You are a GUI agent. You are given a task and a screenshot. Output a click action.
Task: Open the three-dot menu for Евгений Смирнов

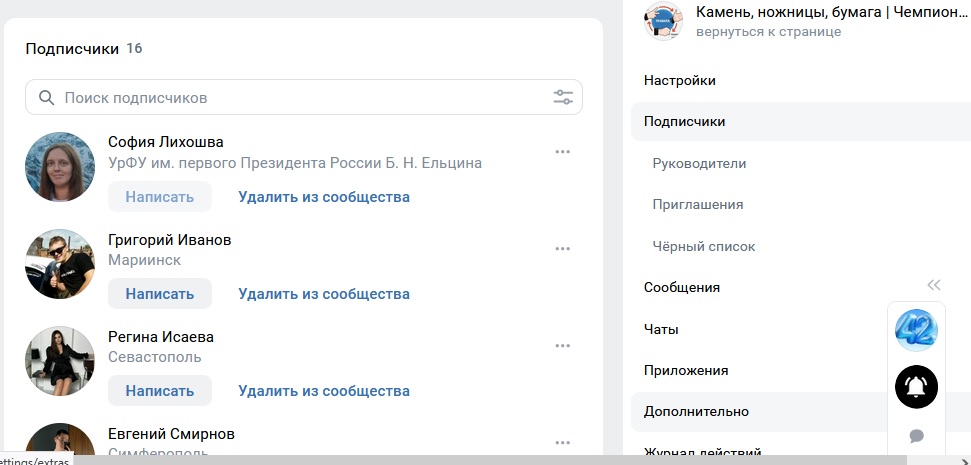(562, 443)
